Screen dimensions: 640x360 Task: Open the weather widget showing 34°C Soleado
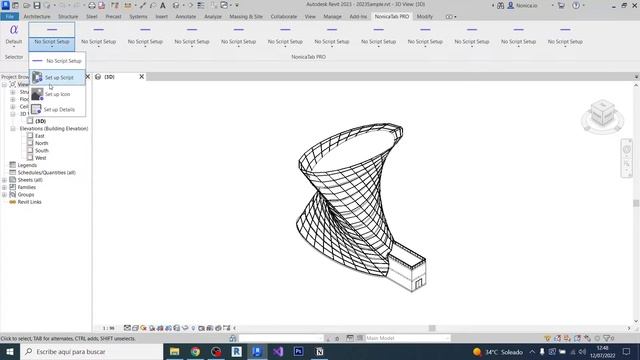(498, 352)
